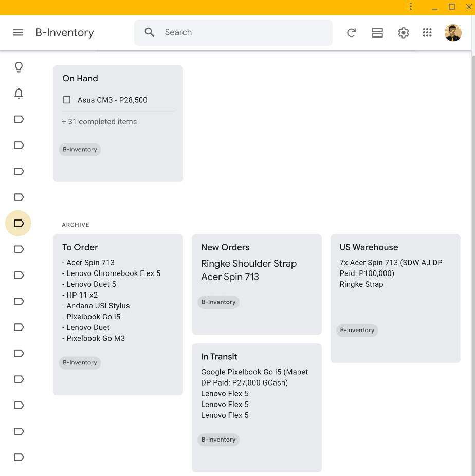This screenshot has width=475, height=476.
Task: Click B-Inventory label chip on On Hand note
Action: click(80, 150)
